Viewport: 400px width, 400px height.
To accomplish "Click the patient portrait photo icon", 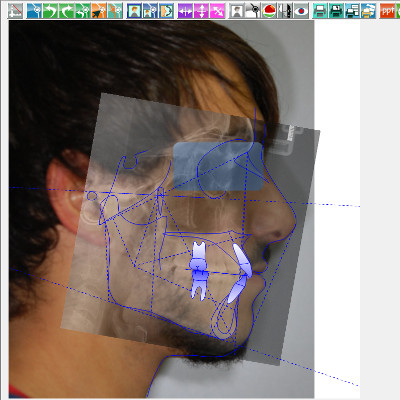I will 134,11.
